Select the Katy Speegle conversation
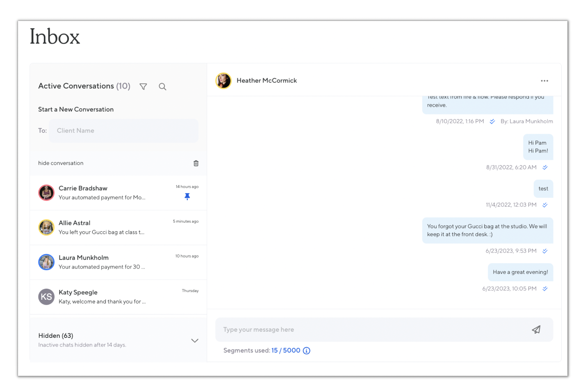The image size is (583, 392). coord(118,297)
